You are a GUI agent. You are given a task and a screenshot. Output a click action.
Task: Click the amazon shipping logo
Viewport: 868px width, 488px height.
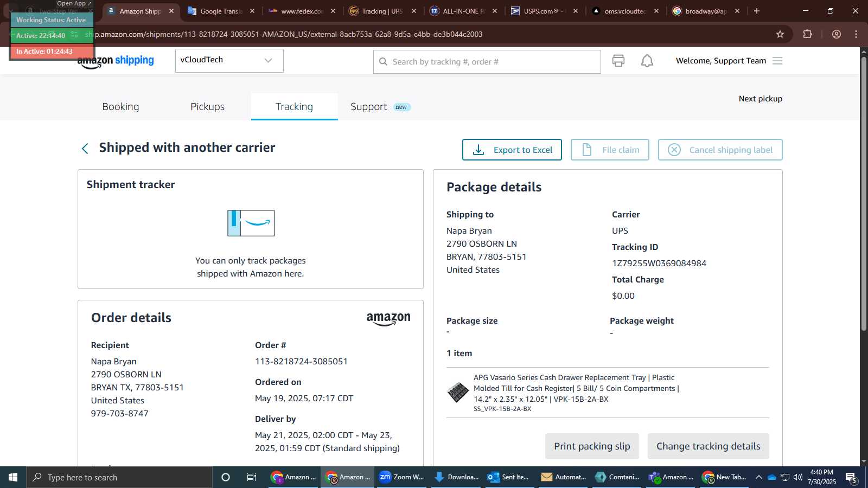[x=116, y=61]
